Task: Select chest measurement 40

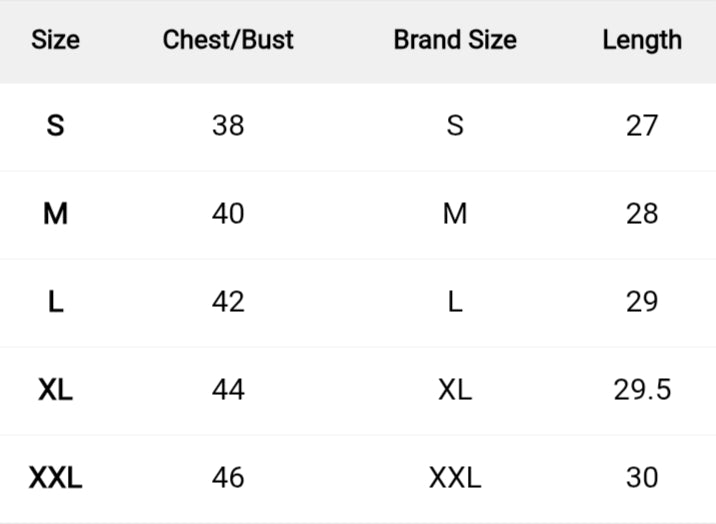Action: click(228, 214)
